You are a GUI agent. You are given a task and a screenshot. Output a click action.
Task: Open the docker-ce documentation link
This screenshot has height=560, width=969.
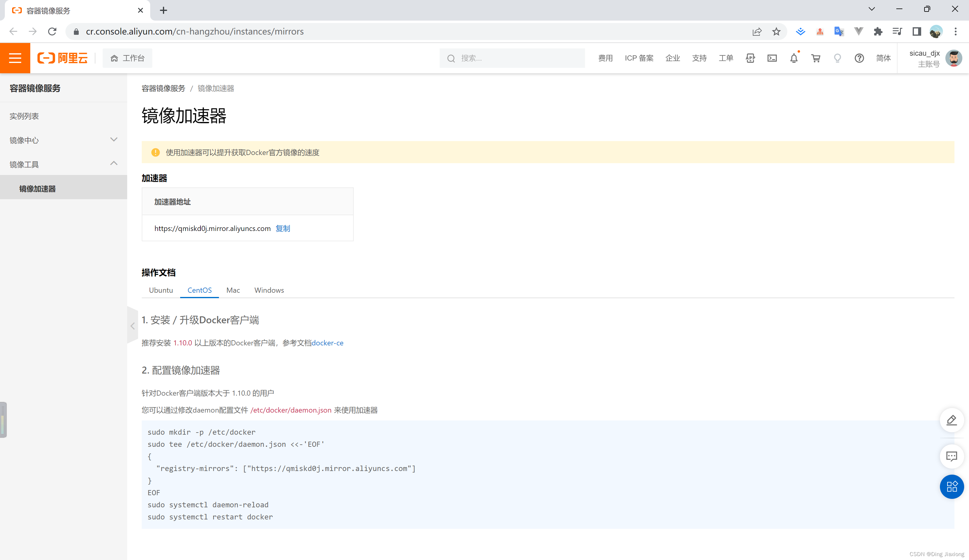[x=327, y=343]
